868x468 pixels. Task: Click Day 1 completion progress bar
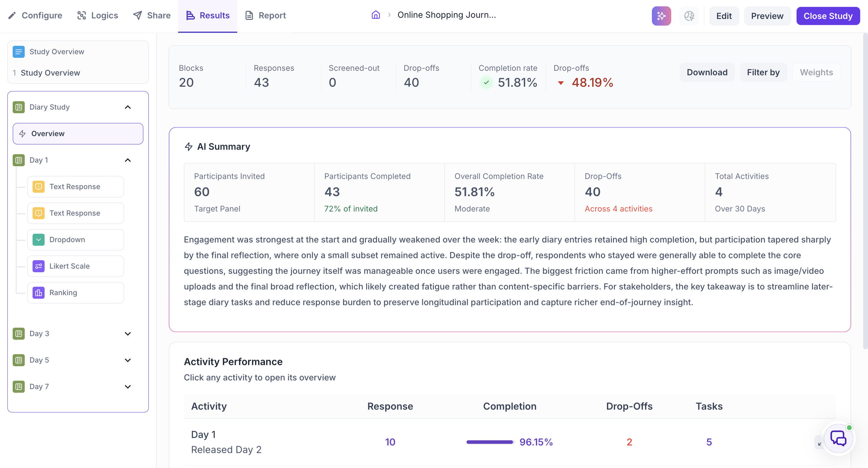[x=489, y=442]
